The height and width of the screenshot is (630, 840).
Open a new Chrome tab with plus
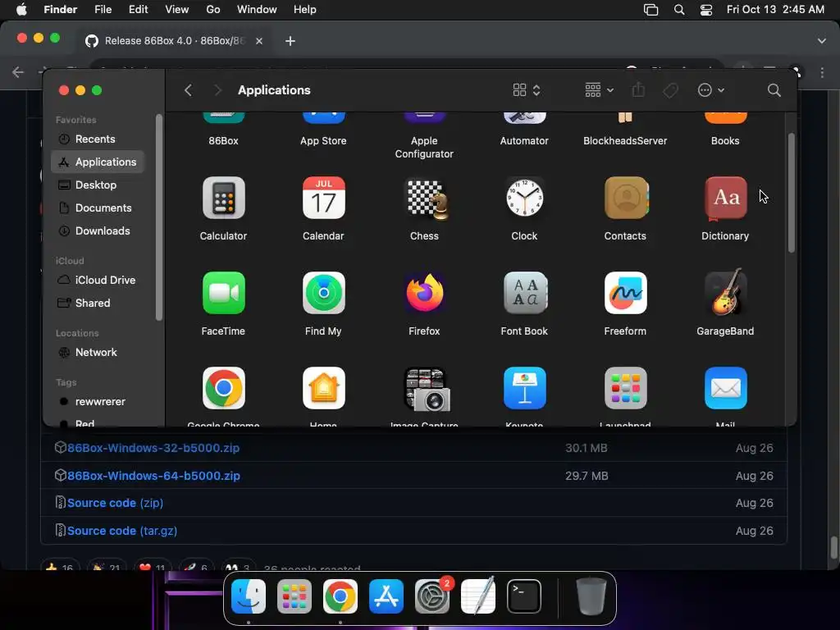[290, 41]
